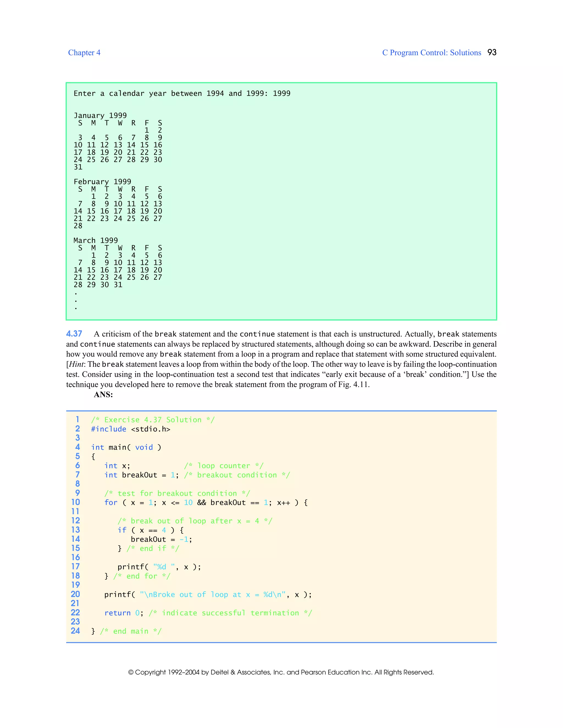Click the calendar year prompt line
Screen dimensions: 563x728
[x=182, y=93]
